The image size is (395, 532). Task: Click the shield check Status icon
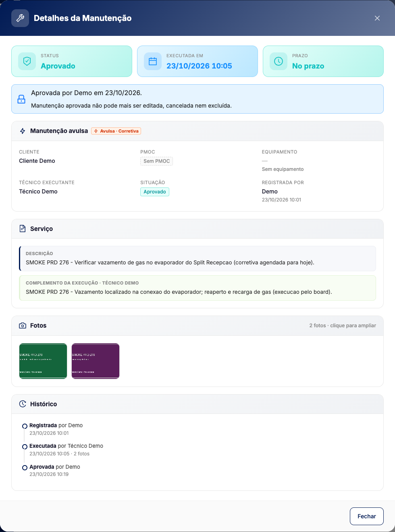27,61
